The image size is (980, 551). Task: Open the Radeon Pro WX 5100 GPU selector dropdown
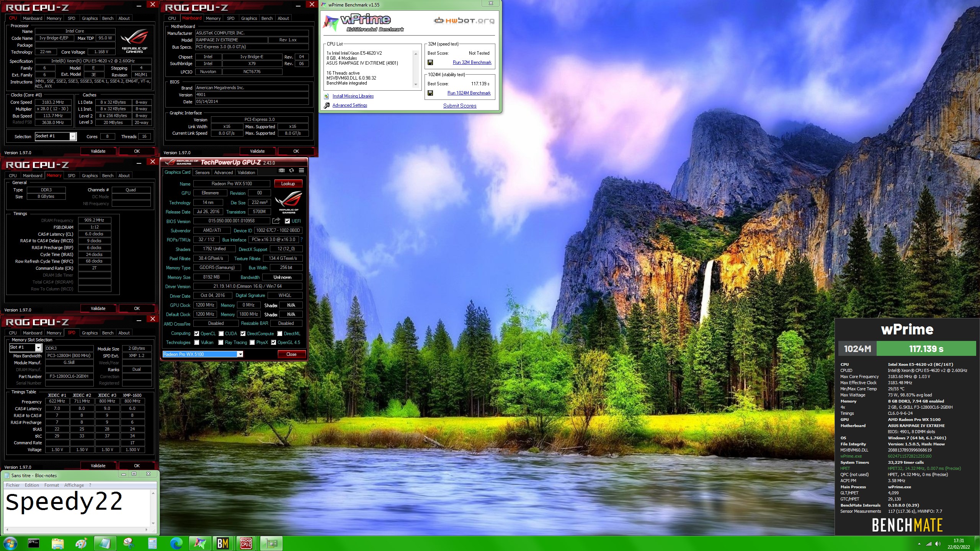point(240,354)
